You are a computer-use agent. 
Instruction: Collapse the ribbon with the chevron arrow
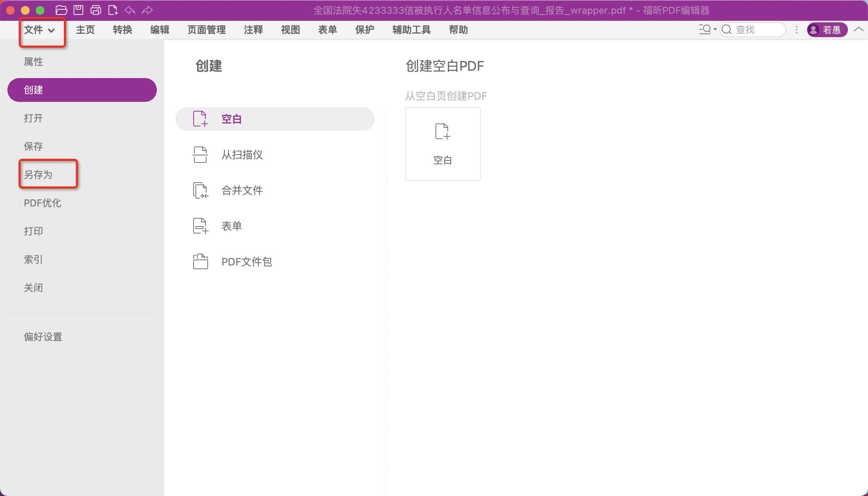tap(859, 29)
